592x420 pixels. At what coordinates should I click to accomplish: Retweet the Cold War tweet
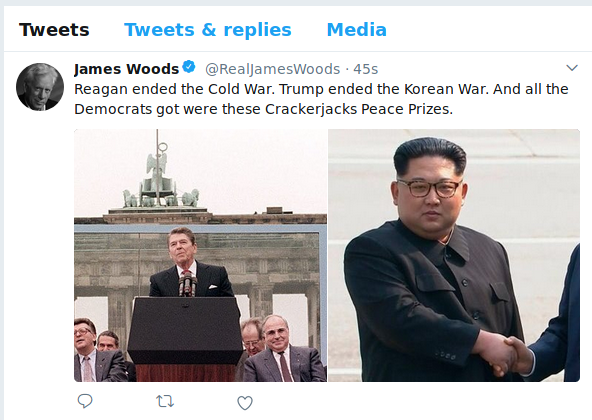pyautogui.click(x=165, y=401)
